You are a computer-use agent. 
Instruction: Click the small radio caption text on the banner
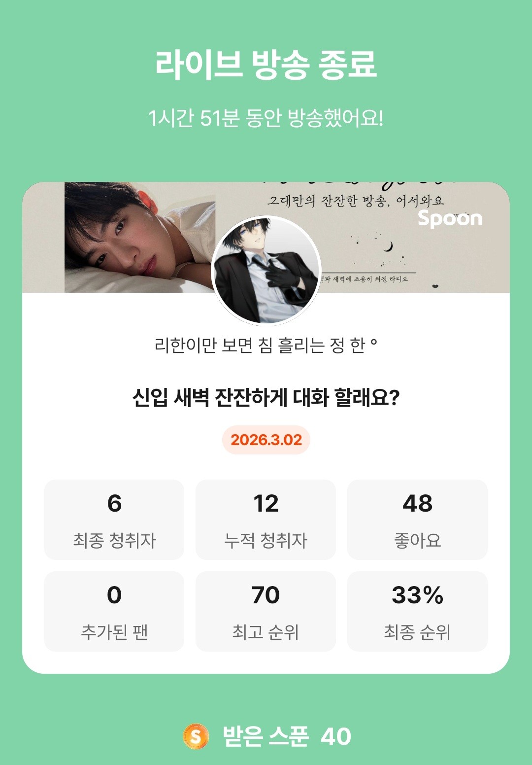[365, 279]
